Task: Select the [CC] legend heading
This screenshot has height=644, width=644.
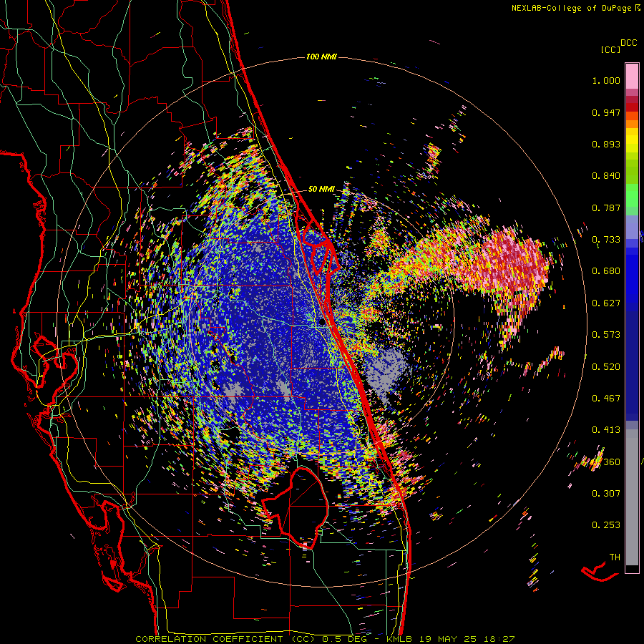Action: 610,49
